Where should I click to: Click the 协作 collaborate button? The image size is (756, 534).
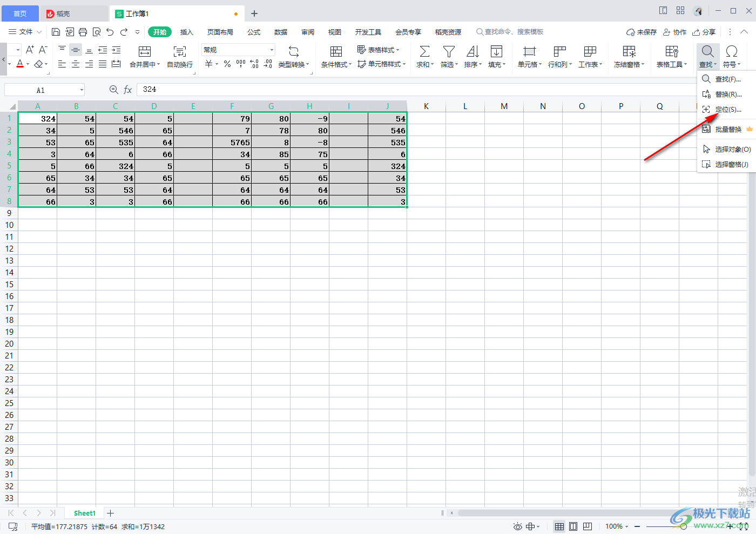[675, 32]
